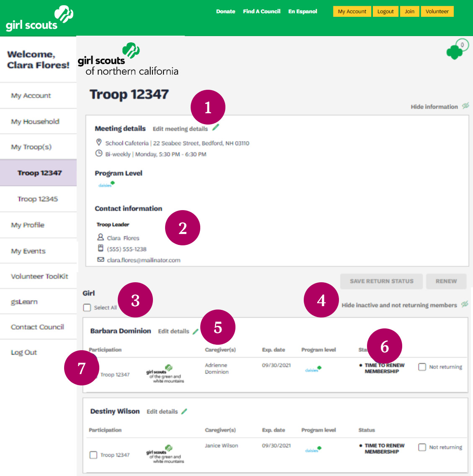The height and width of the screenshot is (476, 473).
Task: Click the envelope icon beside the email address
Action: [x=101, y=260]
